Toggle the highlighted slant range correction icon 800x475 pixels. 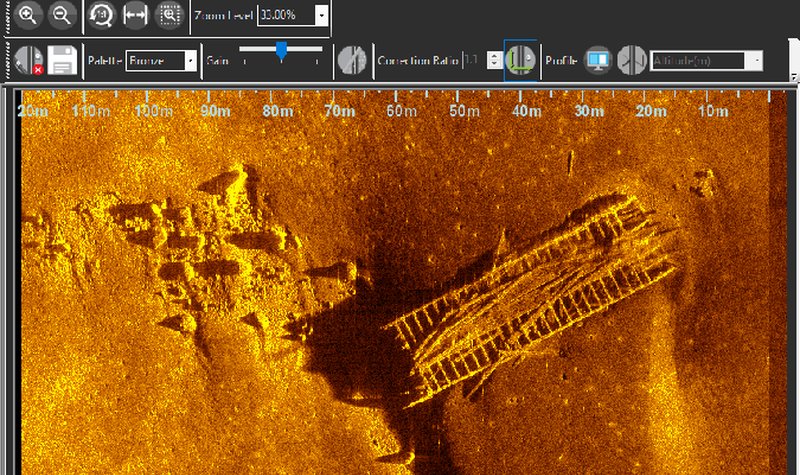click(x=520, y=60)
